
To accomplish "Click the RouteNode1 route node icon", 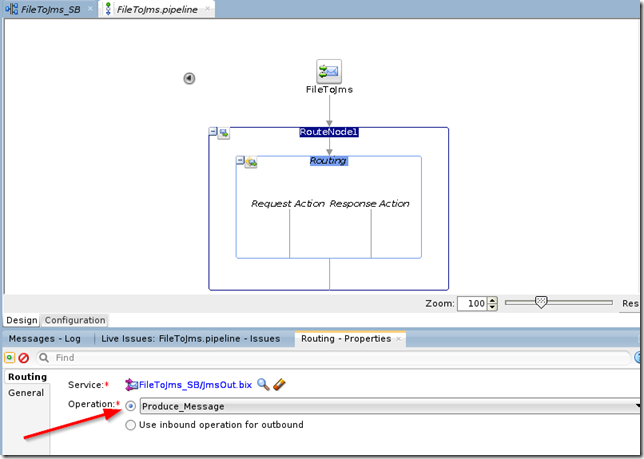I will [224, 133].
